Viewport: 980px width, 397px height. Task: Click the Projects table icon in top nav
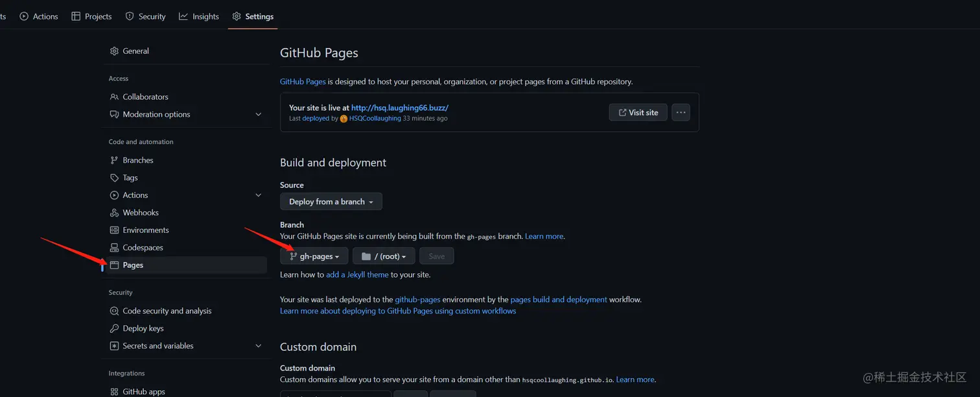click(x=76, y=16)
